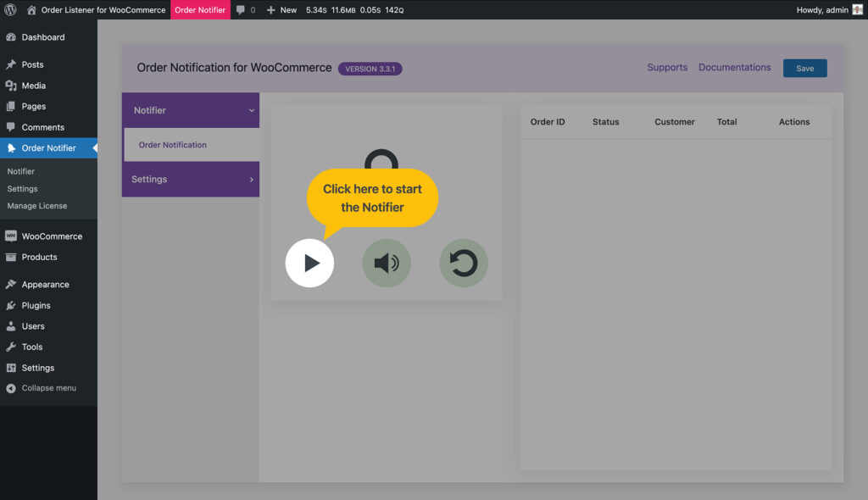Open the Notifier purple panel tab
This screenshot has height=500, width=868.
click(191, 110)
